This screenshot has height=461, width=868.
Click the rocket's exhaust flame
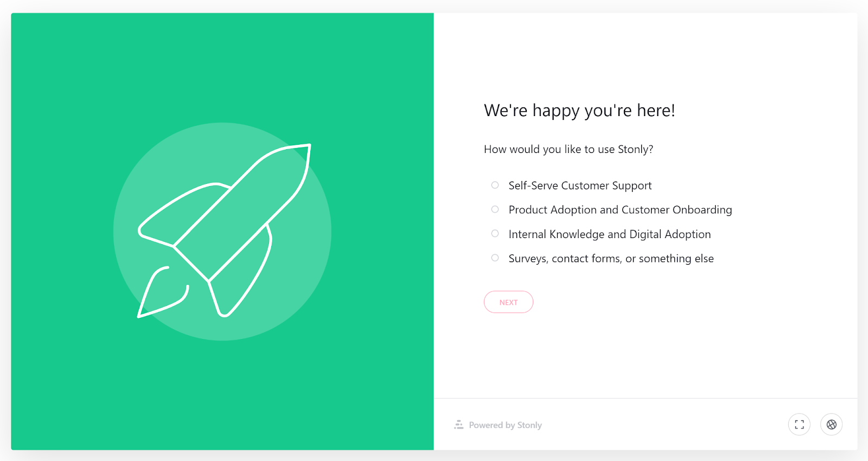point(160,293)
